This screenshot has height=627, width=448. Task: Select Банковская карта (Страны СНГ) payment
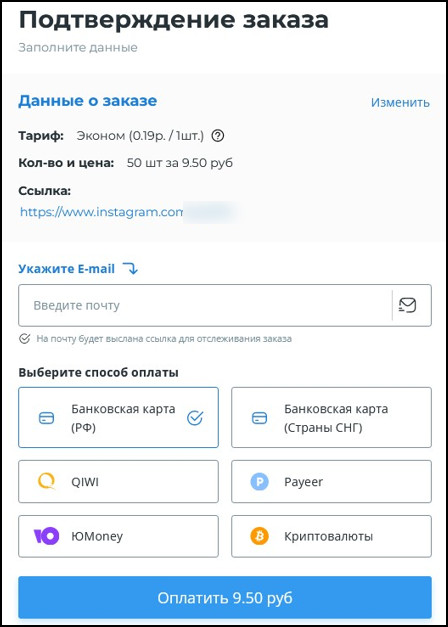pos(332,417)
